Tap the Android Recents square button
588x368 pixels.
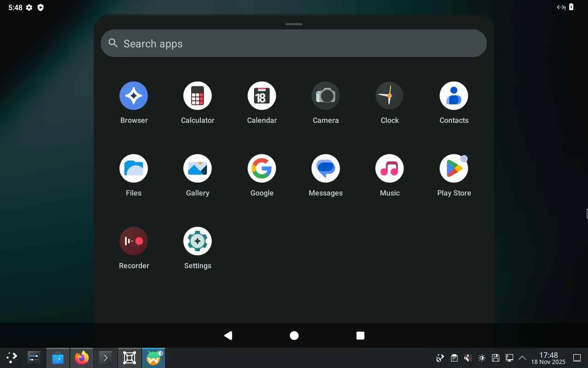[361, 336]
